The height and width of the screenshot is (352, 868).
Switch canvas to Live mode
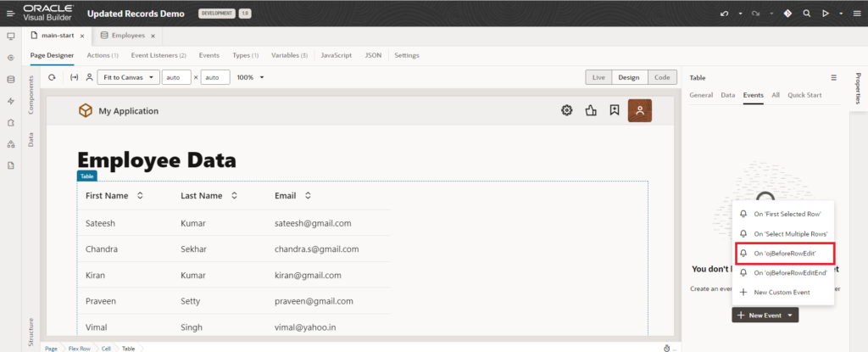pyautogui.click(x=598, y=77)
